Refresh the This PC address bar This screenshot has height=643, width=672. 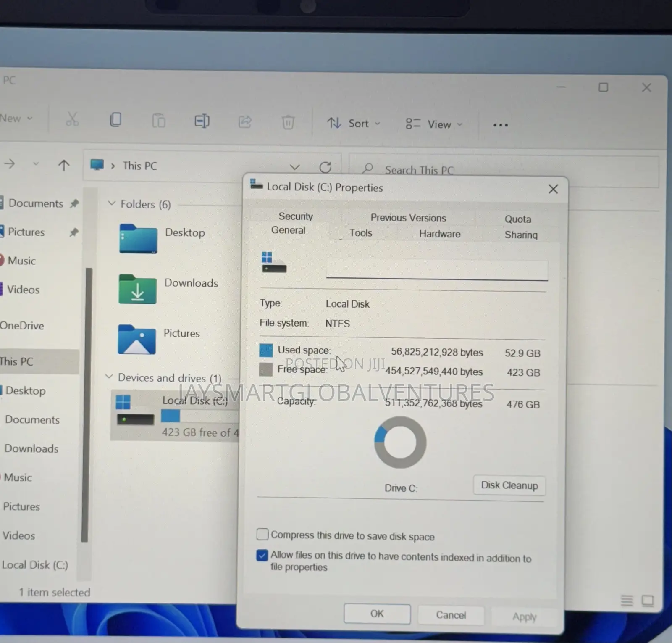[325, 168]
